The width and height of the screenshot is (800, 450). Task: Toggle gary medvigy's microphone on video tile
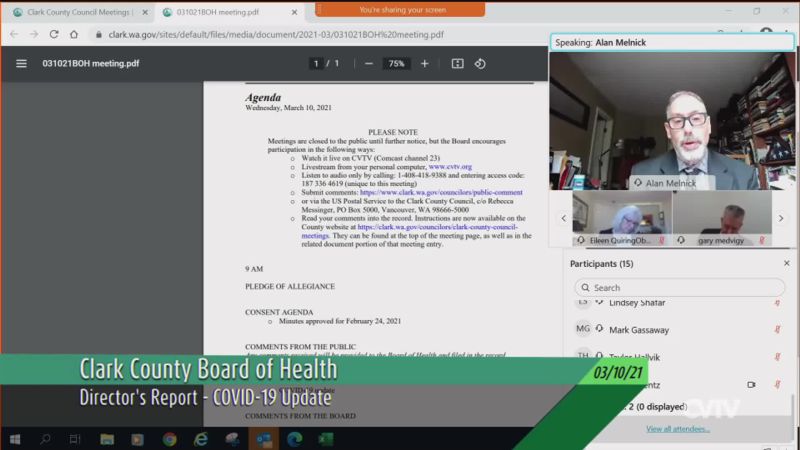[x=762, y=240]
